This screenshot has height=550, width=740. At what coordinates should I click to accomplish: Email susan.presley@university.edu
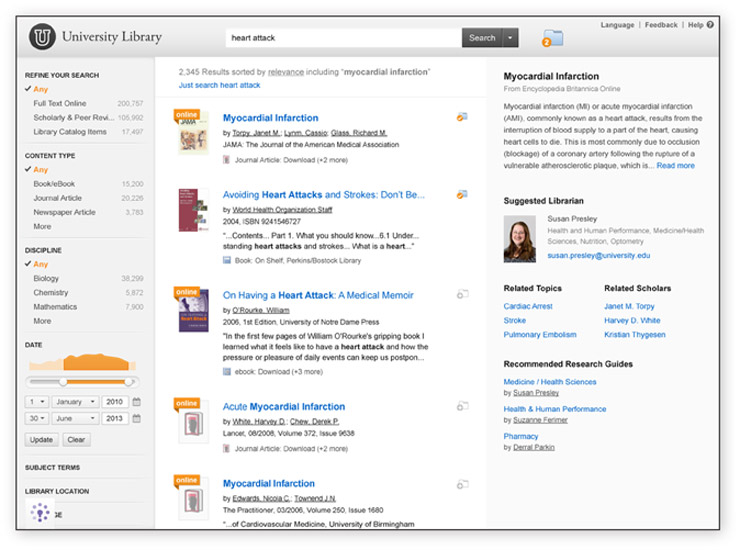598,255
